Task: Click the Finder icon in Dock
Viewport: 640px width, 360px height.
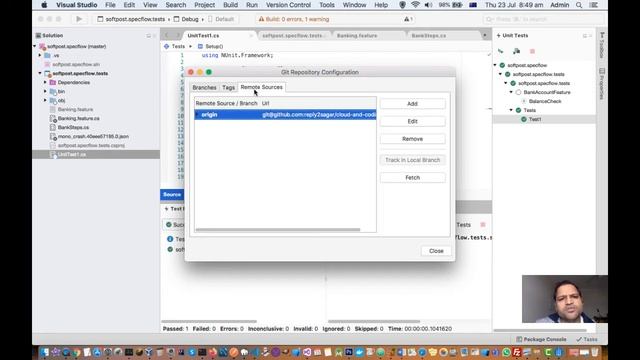Action: (44, 352)
